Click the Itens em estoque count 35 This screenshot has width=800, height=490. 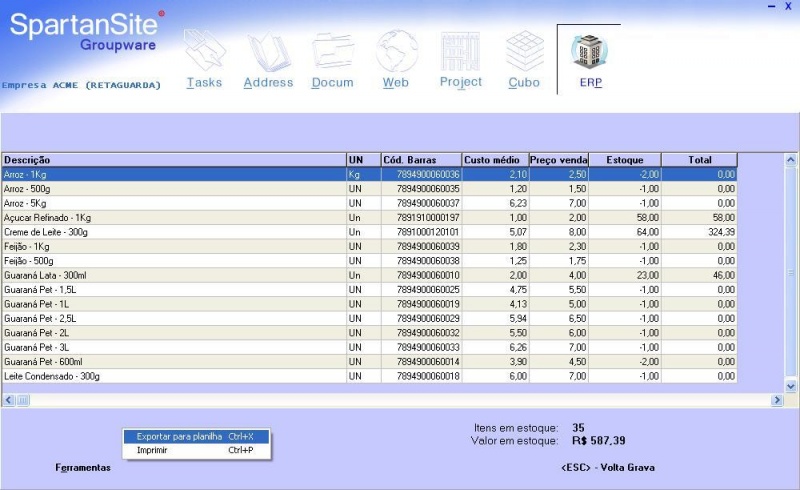(578, 428)
